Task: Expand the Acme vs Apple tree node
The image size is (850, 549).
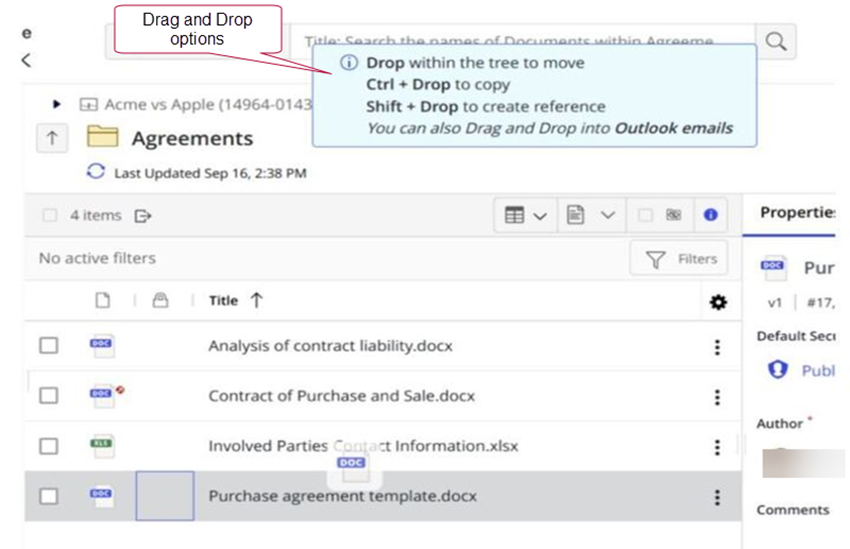Action: pyautogui.click(x=57, y=104)
